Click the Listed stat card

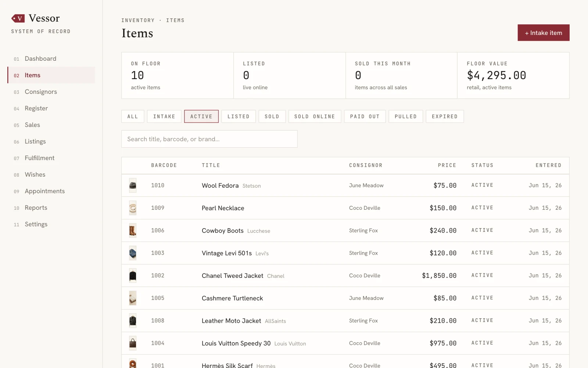(x=290, y=75)
